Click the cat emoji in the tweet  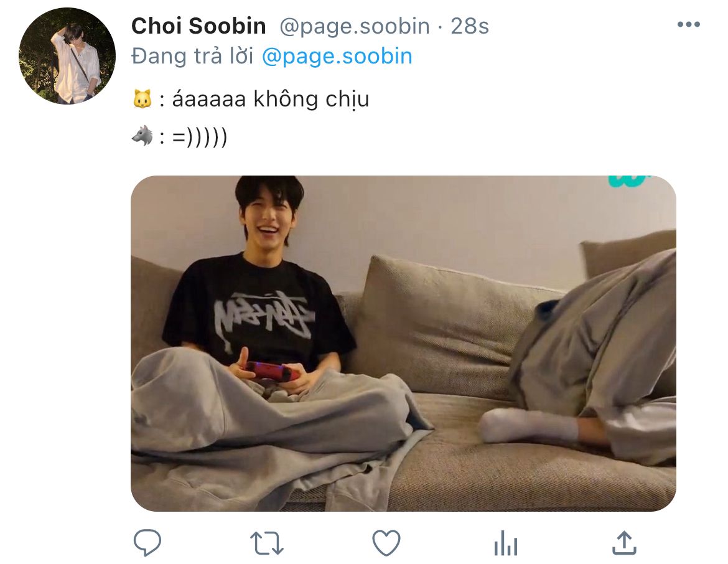click(142, 100)
